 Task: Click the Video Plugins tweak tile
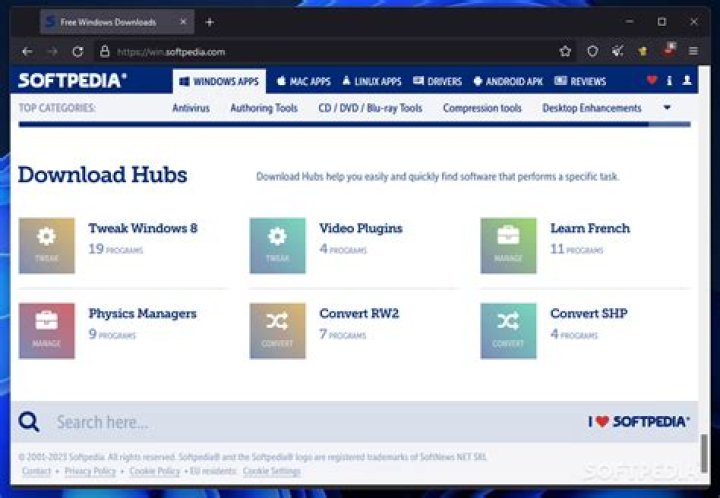point(277,246)
